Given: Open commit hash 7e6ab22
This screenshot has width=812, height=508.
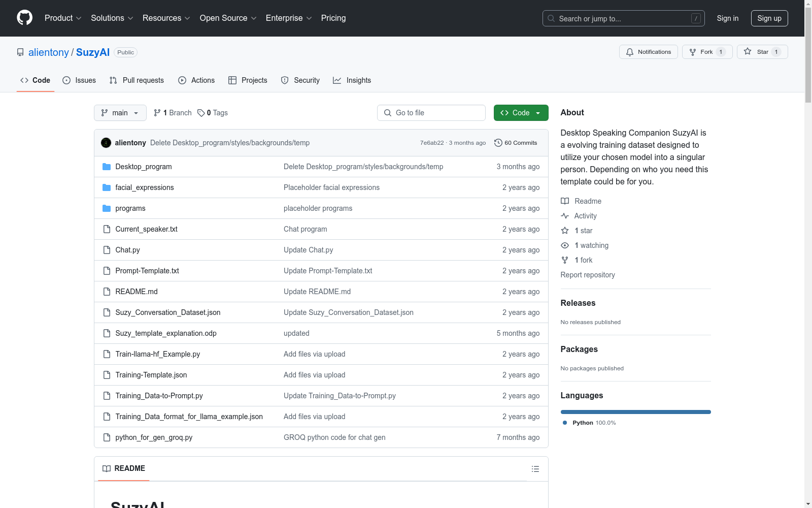Looking at the screenshot, I should tap(432, 143).
